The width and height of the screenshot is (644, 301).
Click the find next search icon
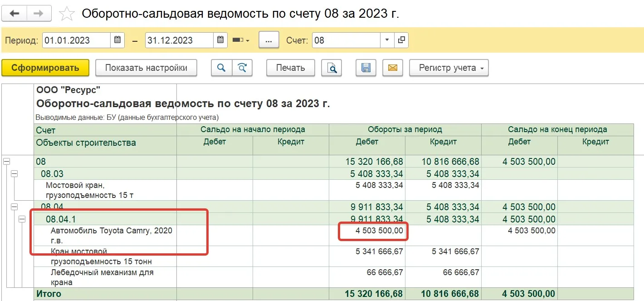242,68
